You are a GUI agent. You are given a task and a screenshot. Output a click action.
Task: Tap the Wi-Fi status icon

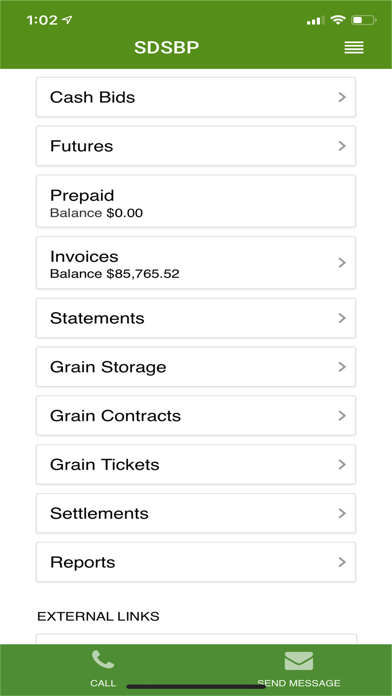click(x=339, y=20)
